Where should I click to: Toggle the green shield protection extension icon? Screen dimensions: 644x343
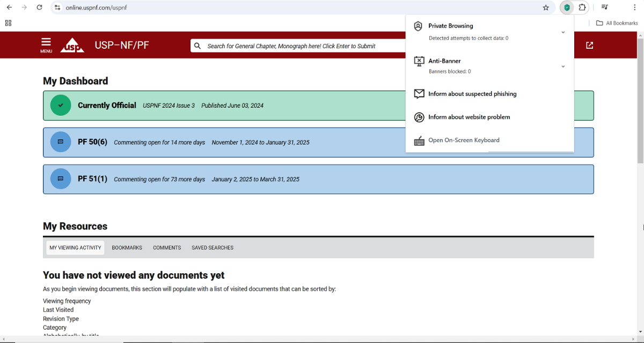pyautogui.click(x=567, y=8)
